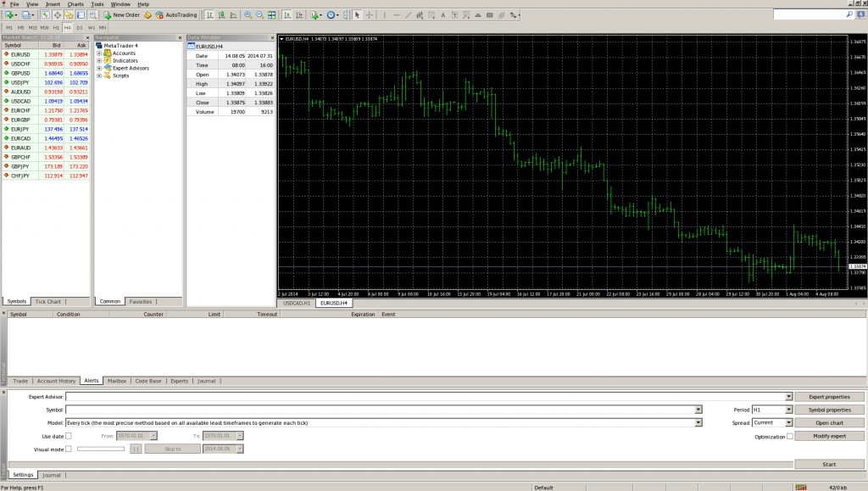Click the Zoom In magnifier icon
Screen dimensions: 868x491
248,14
